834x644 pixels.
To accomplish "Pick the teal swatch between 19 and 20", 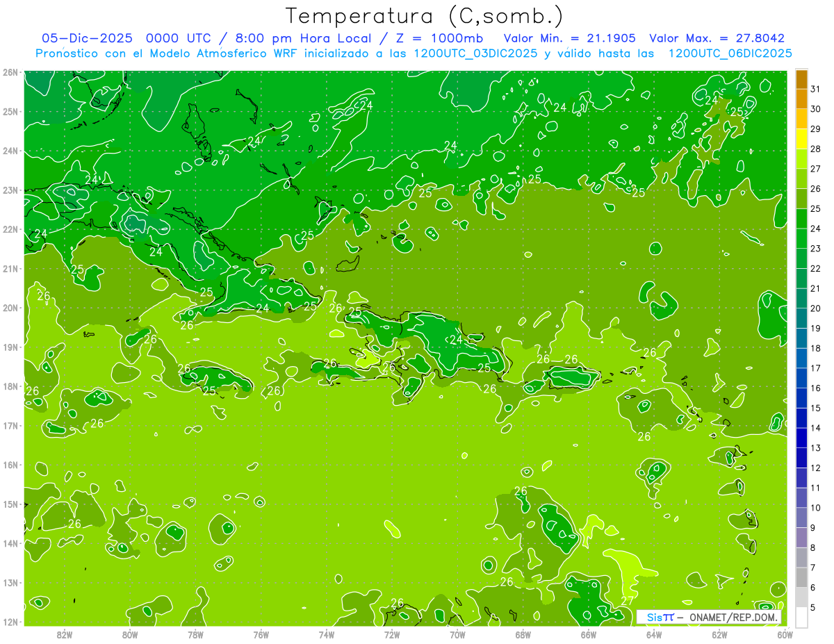I will coord(801,318).
